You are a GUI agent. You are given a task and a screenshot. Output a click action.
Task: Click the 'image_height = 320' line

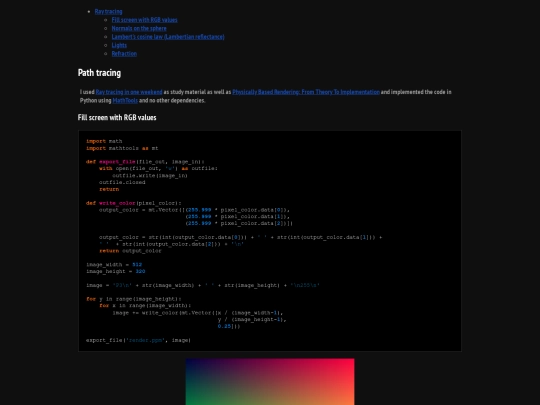(115, 271)
